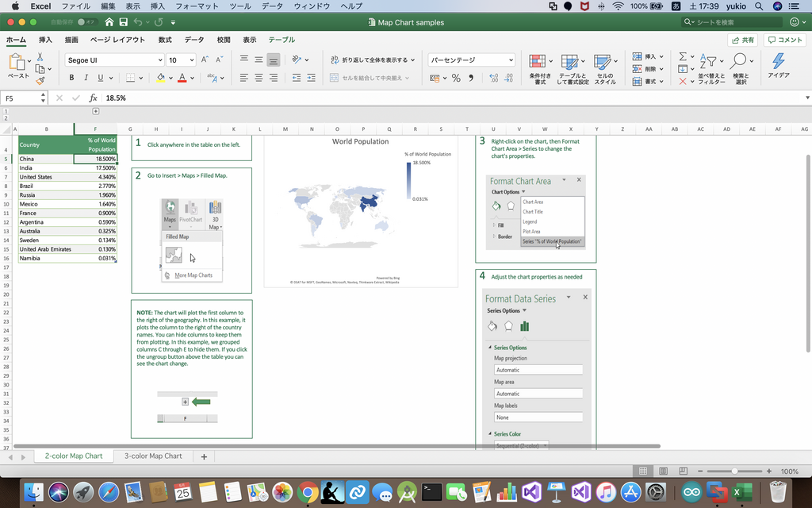812x508 pixels.
Task: Click the Format Painter brush icon
Action: 40,79
